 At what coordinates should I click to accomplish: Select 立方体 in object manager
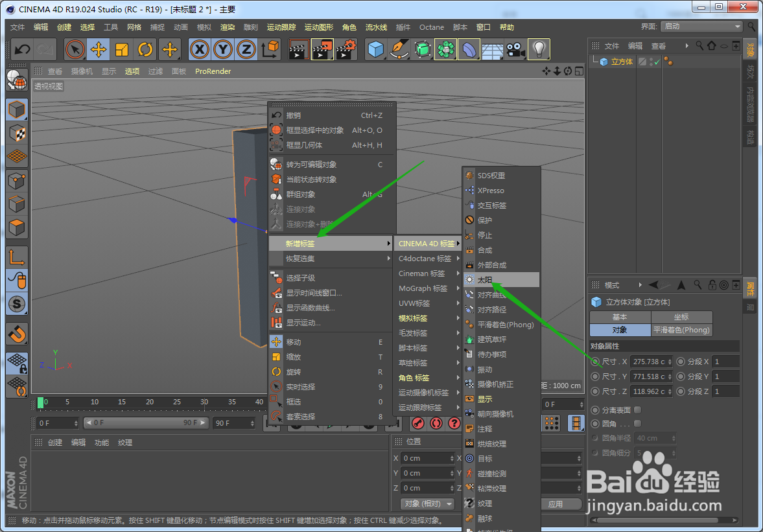point(622,62)
